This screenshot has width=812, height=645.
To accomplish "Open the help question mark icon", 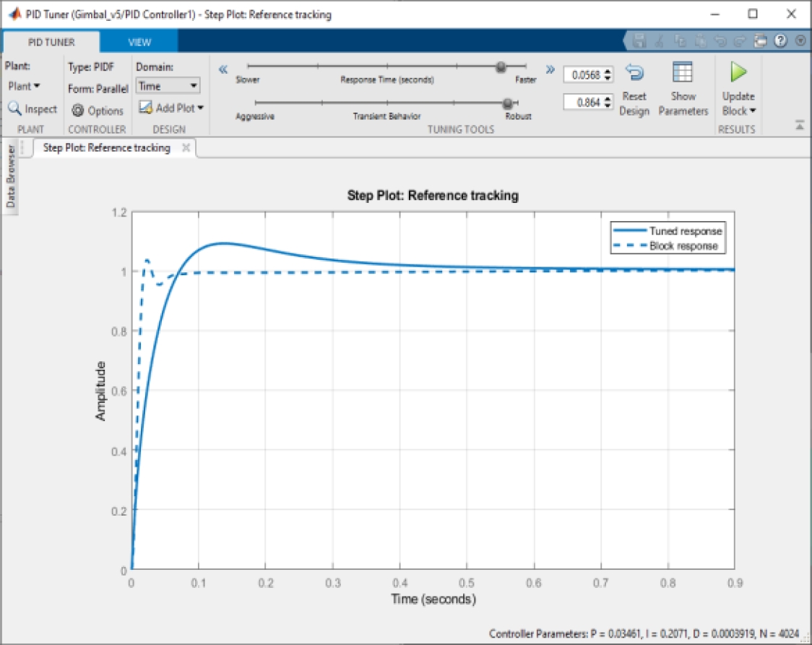I will coord(779,41).
